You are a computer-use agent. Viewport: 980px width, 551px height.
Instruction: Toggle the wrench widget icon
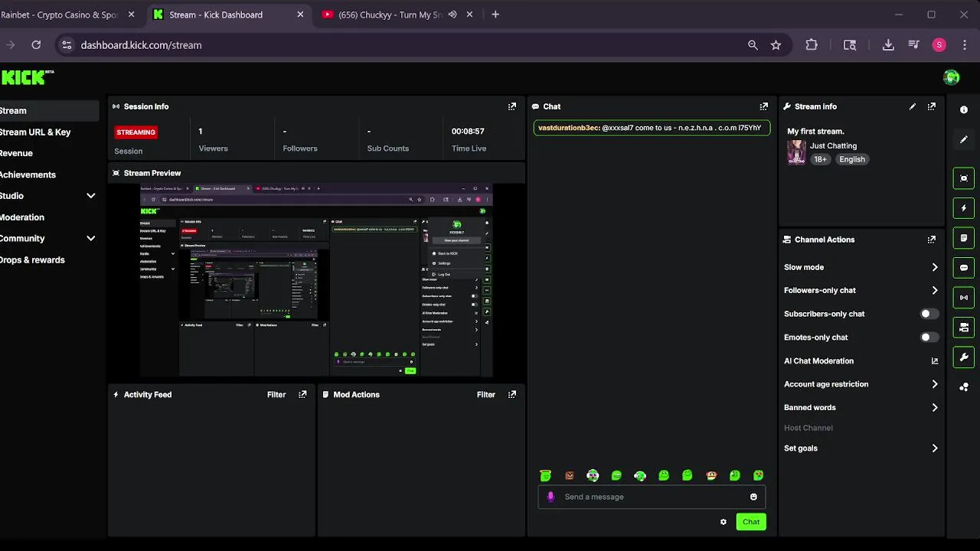pyautogui.click(x=964, y=357)
